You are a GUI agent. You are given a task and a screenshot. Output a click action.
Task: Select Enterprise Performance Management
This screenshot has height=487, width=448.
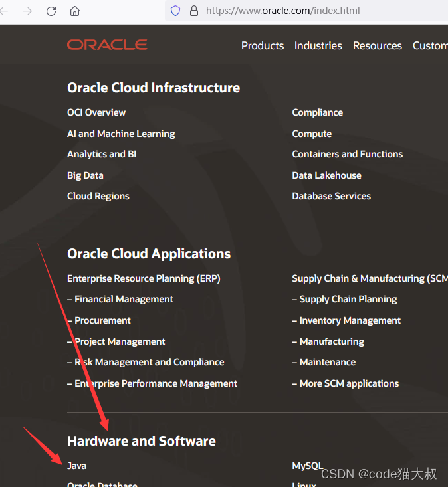pos(152,383)
